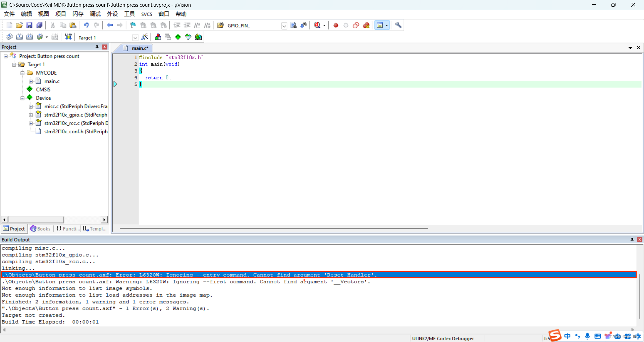
Task: Expand misc.c under the Device group
Action: pos(31,106)
